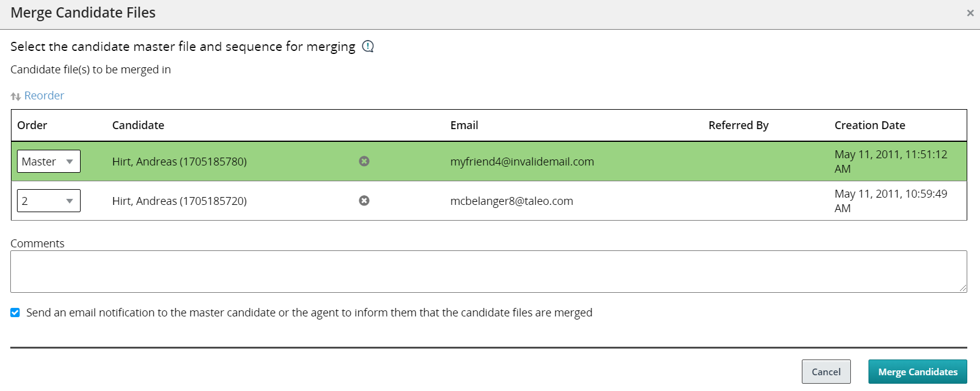
Task: Click the Email column header
Action: (x=464, y=125)
